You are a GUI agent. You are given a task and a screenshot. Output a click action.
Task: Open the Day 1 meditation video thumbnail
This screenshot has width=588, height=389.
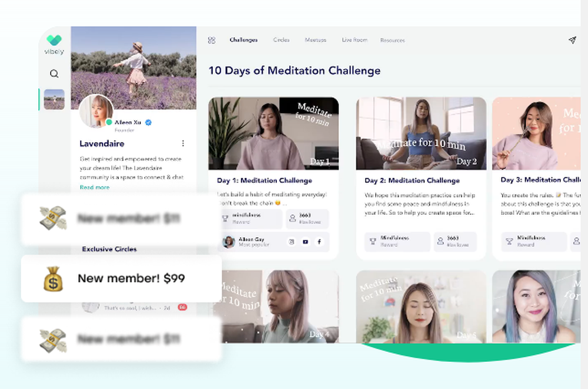coord(273,134)
